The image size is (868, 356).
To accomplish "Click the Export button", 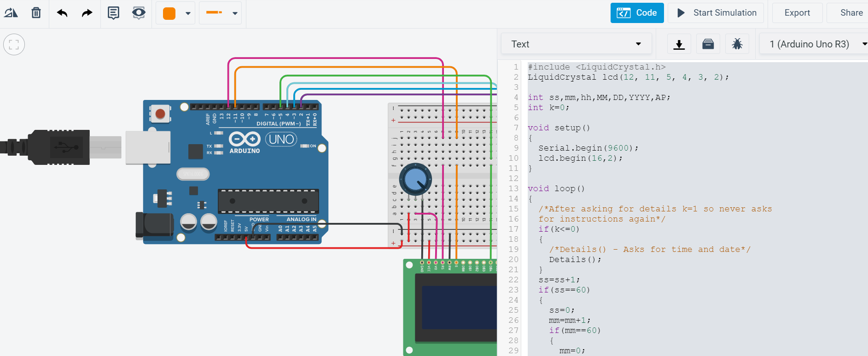I will click(797, 13).
